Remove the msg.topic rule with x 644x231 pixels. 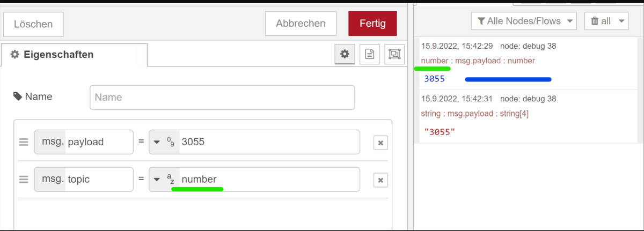[x=380, y=180]
